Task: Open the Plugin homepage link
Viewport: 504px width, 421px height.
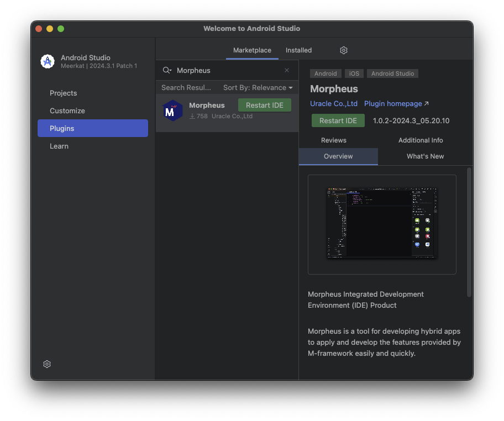Action: point(393,103)
